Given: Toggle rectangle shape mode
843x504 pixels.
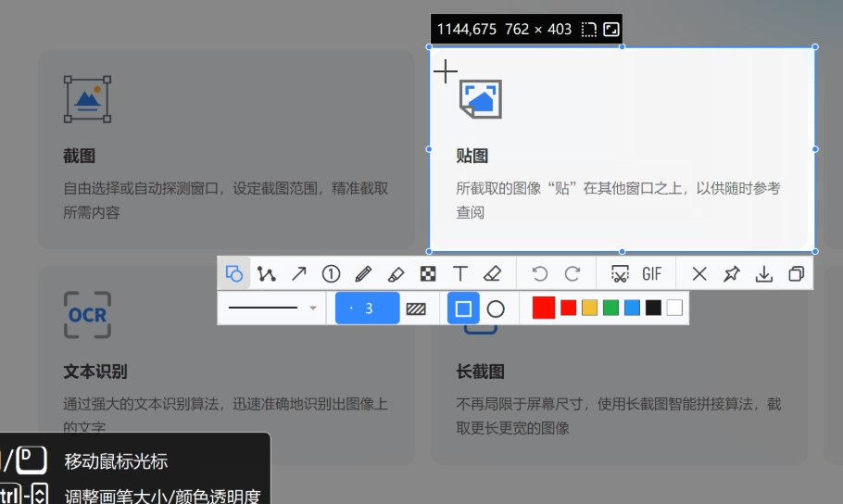Looking at the screenshot, I should [463, 309].
